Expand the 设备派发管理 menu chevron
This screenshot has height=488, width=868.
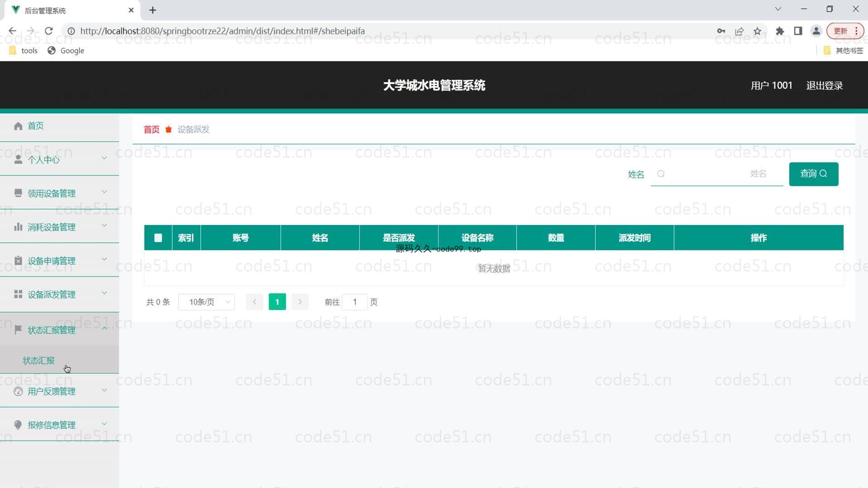[x=104, y=293]
